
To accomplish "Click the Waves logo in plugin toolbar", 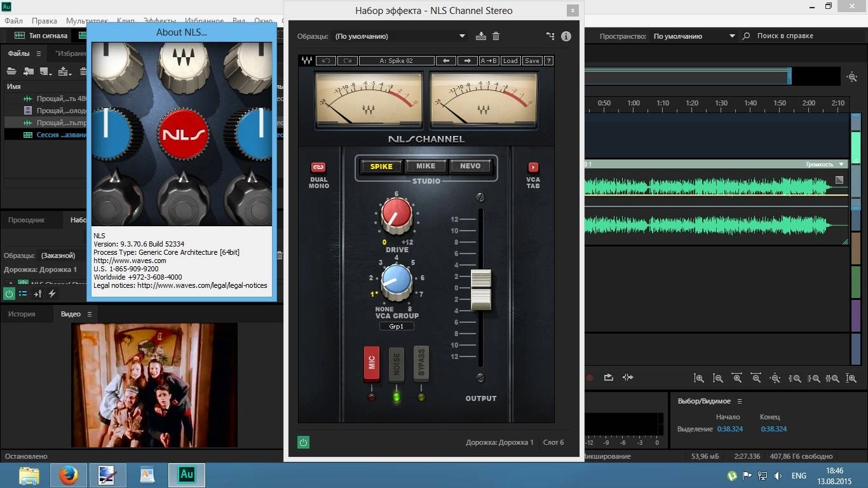I will (x=307, y=61).
